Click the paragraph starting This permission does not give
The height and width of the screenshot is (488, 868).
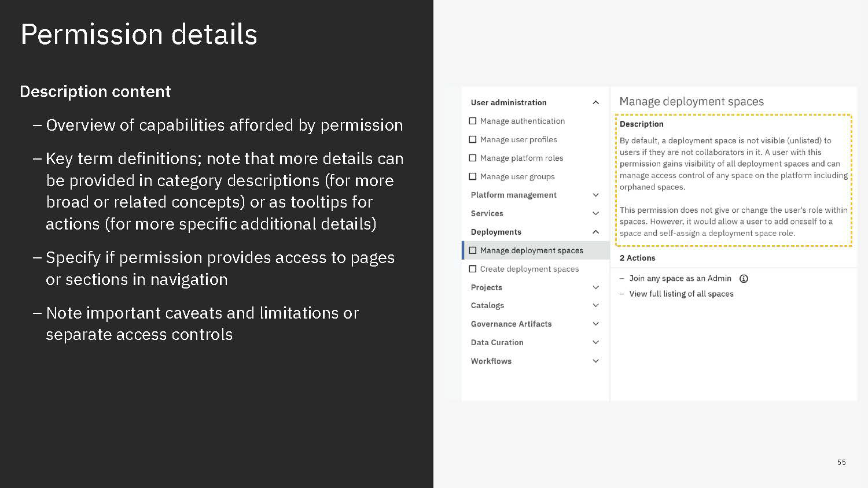click(733, 221)
